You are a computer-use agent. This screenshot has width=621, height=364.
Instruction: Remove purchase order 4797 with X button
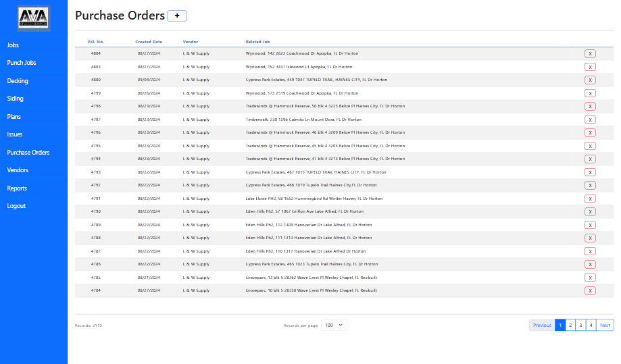(590, 120)
